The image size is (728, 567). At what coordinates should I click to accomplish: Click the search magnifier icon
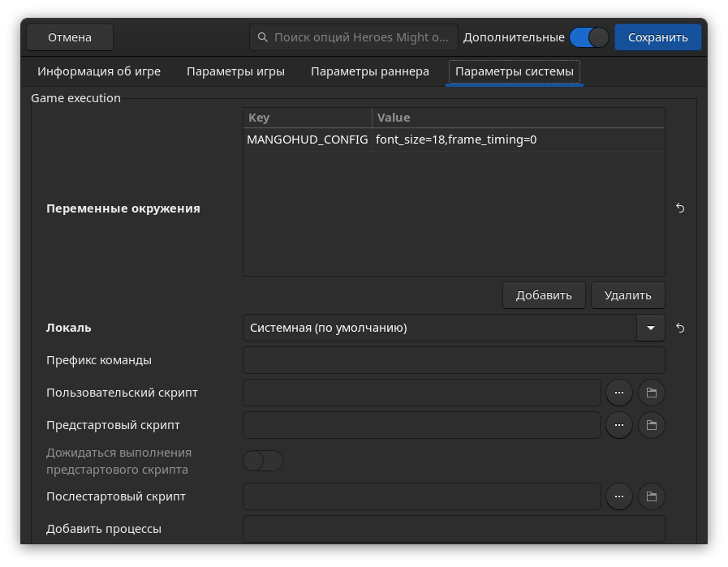pos(263,37)
